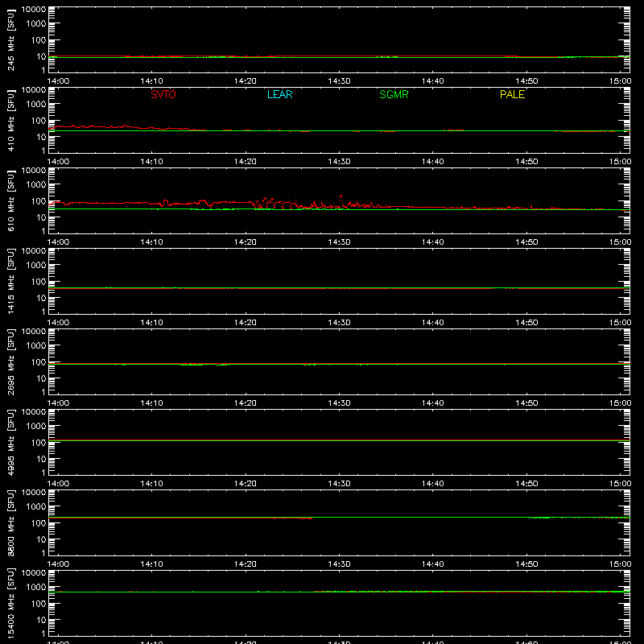Click the 14:40 time label of the 410 MHz plot
This screenshot has width=644, height=644.
pos(432,162)
